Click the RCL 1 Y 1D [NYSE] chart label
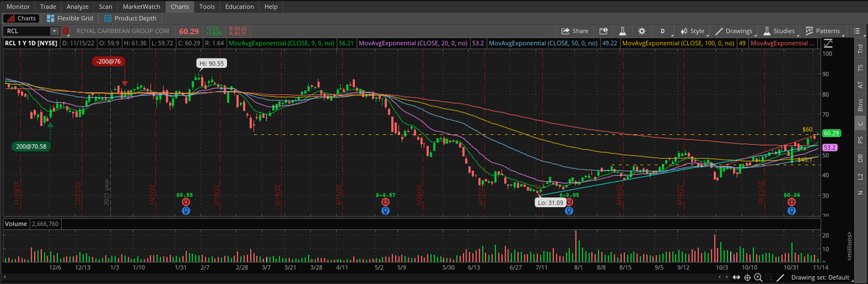 30,43
